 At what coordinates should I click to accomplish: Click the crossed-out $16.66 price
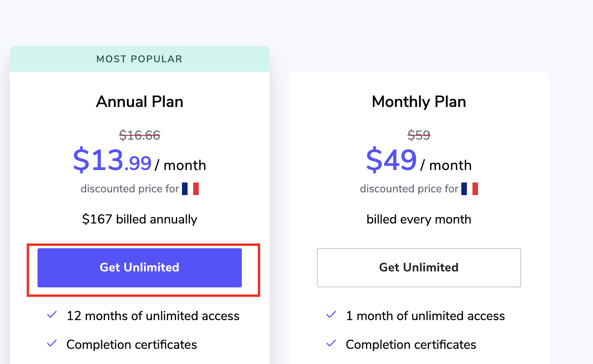click(x=140, y=135)
